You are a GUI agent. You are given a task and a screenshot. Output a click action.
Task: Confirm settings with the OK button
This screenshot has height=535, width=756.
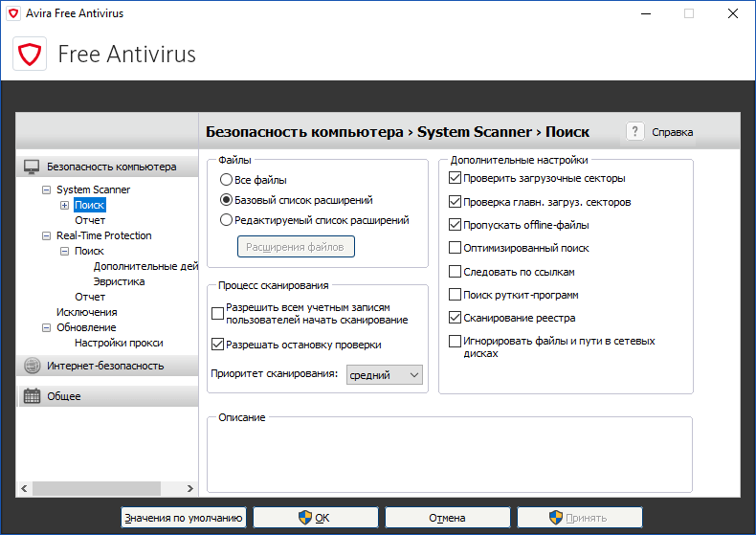tap(316, 518)
